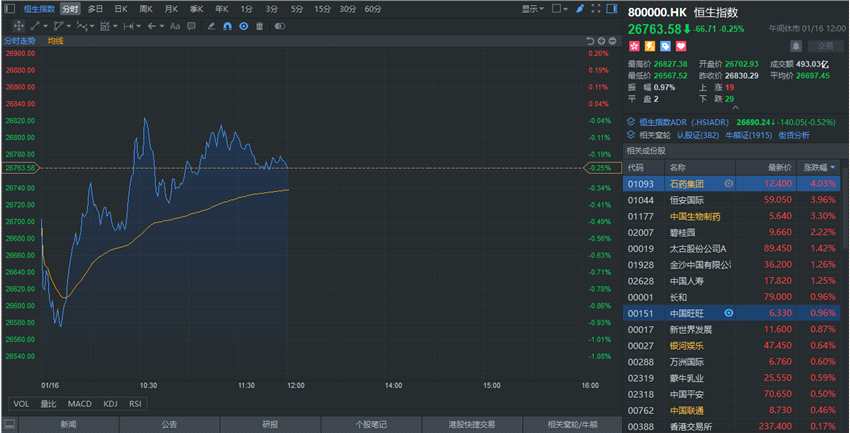This screenshot has width=850, height=433.
Task: Open the layout square dropdown
Action: pyautogui.click(x=559, y=9)
